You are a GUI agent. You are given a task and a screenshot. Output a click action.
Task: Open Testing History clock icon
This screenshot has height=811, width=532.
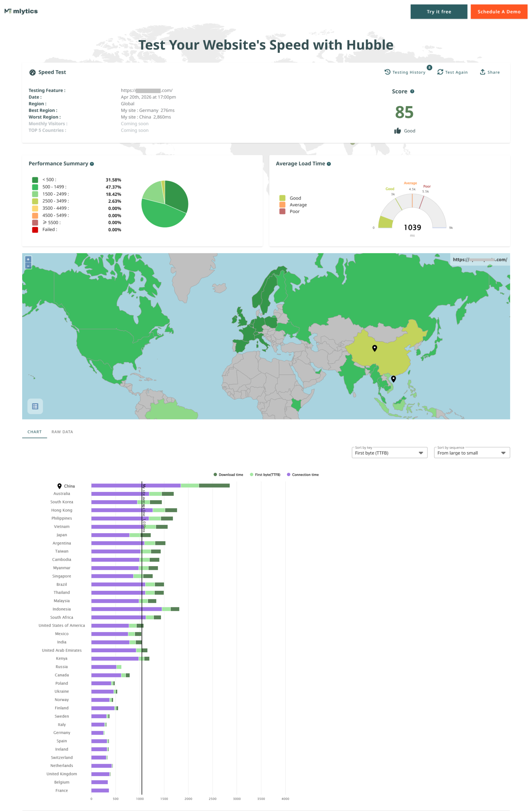[x=387, y=72]
